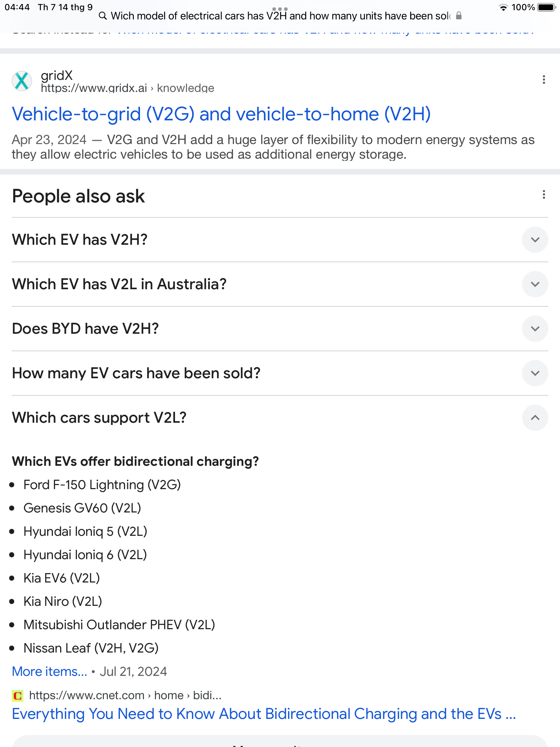Expand 'How many EV cars have been sold?'
Screen dimensions: 560x747
(535, 373)
